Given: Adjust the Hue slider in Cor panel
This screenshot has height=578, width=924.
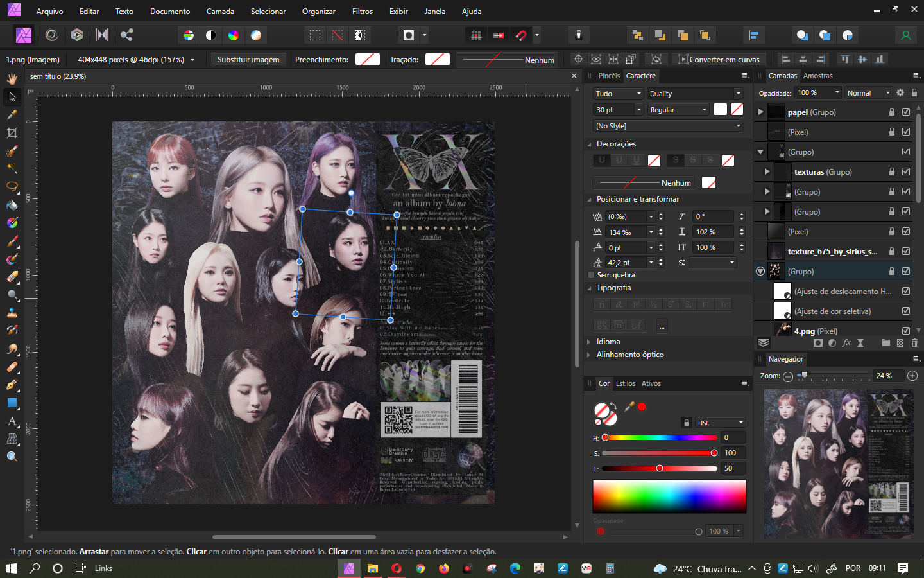Looking at the screenshot, I should pyautogui.click(x=660, y=438).
